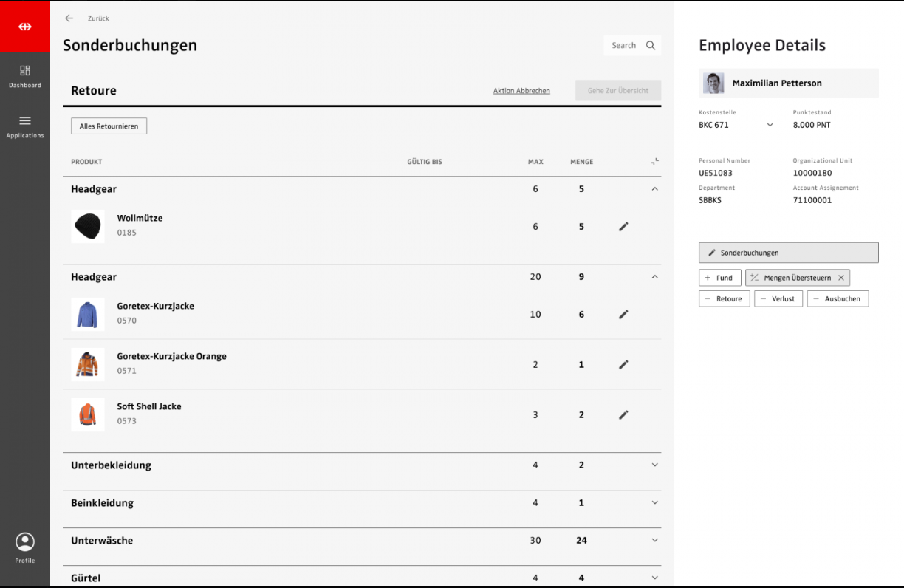The width and height of the screenshot is (904, 588).
Task: Click the search magnifier icon
Action: (651, 46)
